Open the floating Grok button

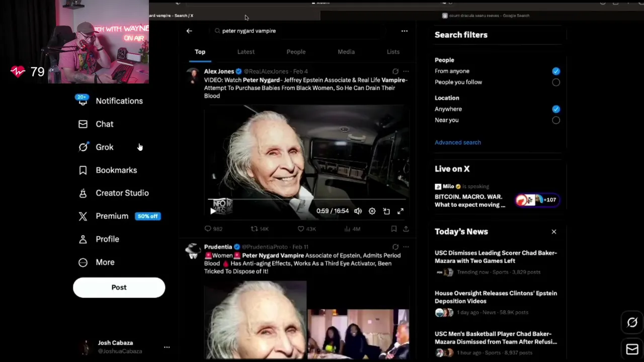tap(632, 323)
